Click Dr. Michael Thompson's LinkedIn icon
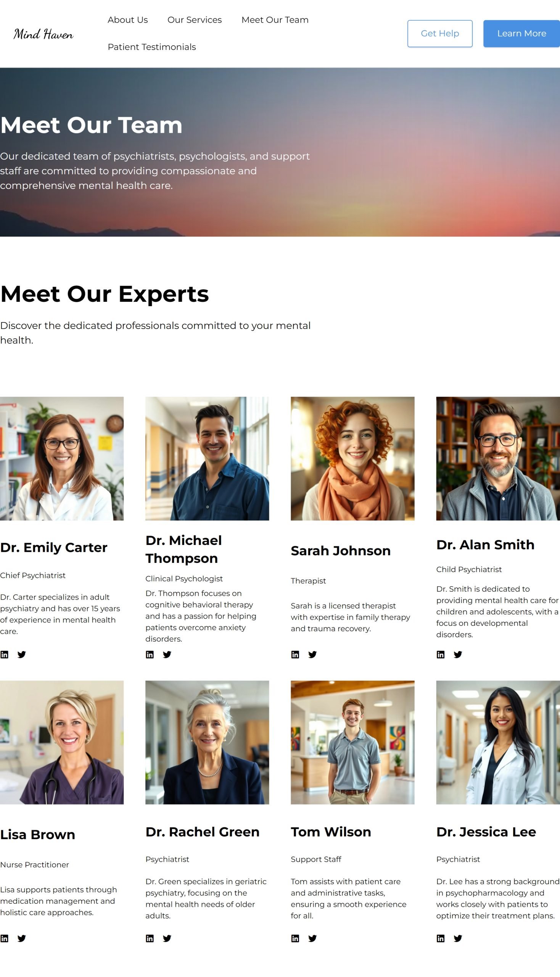560x977 pixels. point(150,655)
